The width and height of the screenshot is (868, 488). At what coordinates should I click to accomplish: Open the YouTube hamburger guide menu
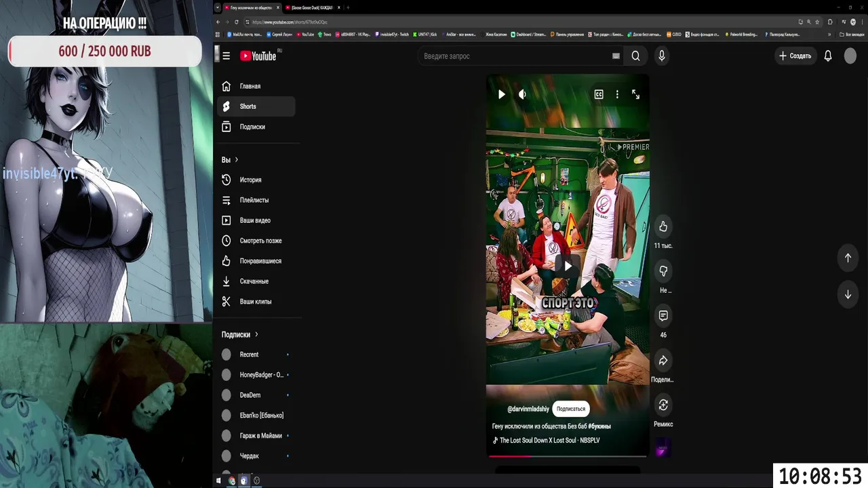[226, 56]
